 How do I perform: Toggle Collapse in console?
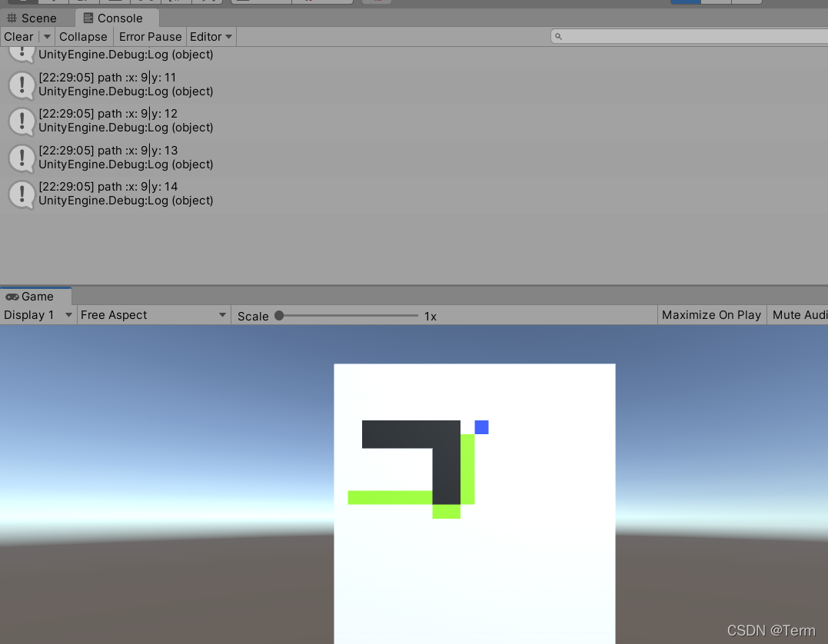pos(84,37)
